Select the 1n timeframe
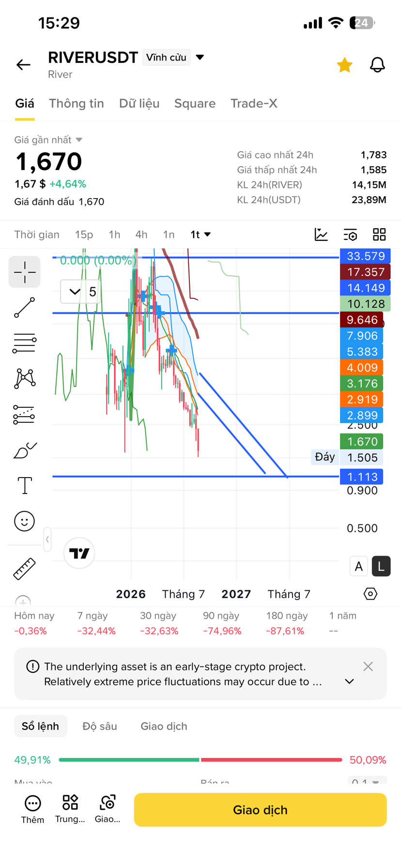Viewport: 401px width, 868px height. pos(169,234)
